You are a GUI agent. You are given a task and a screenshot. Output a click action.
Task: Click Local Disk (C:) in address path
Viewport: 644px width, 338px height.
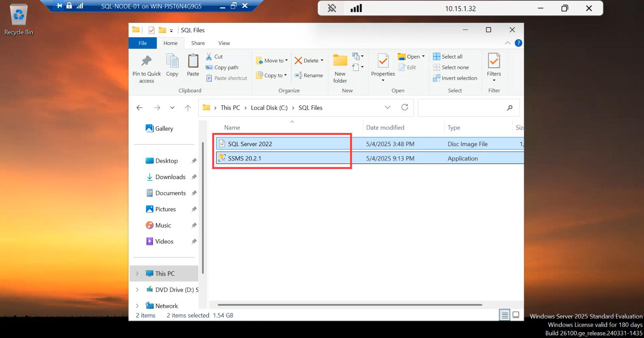269,108
